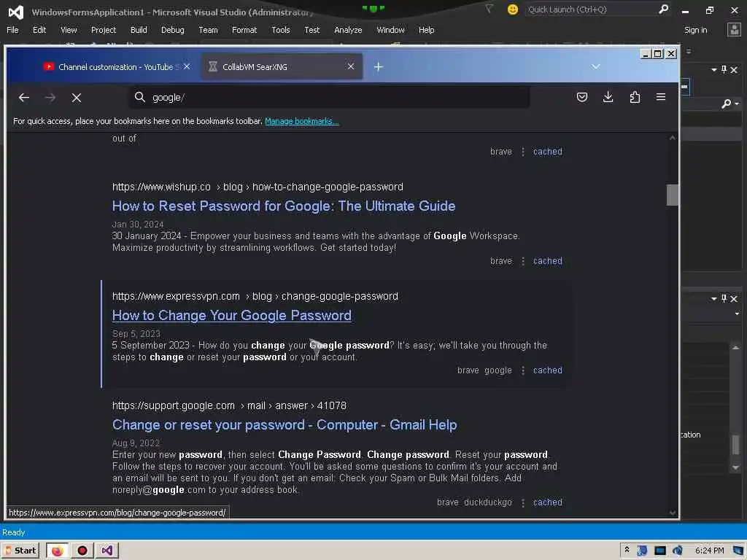
Task: Open the lower Visual Studio panel's window position dropdown
Action: (x=713, y=298)
